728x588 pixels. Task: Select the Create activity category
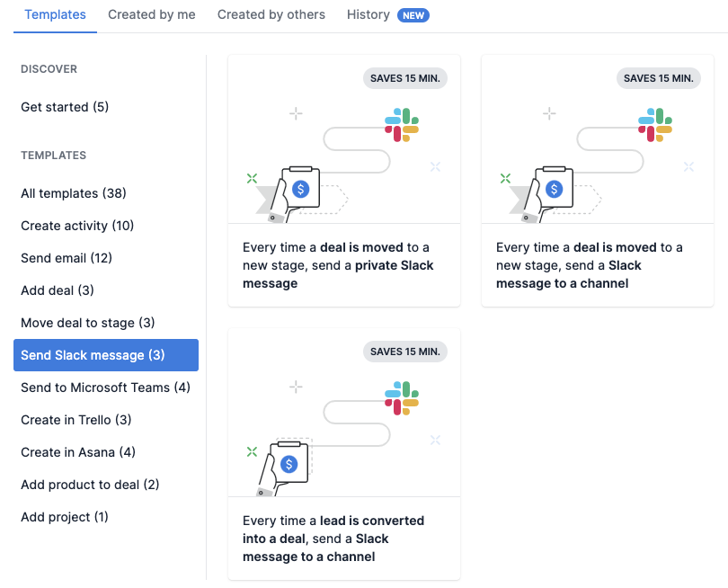pyautogui.click(x=77, y=226)
